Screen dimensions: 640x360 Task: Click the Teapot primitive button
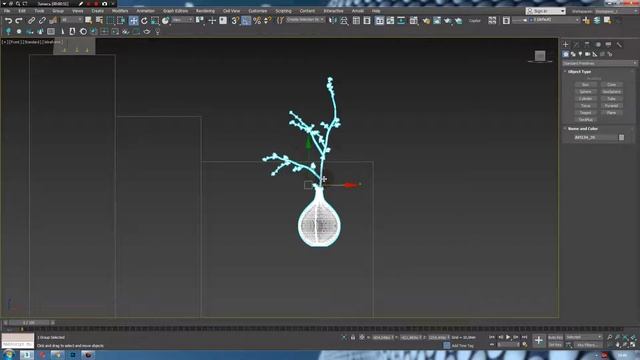click(x=585, y=113)
